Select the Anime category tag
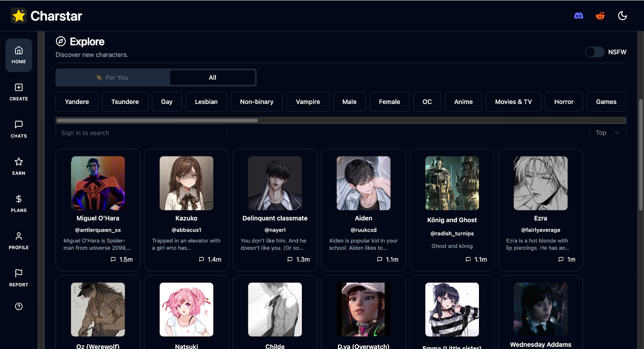The width and height of the screenshot is (644, 349). (463, 102)
